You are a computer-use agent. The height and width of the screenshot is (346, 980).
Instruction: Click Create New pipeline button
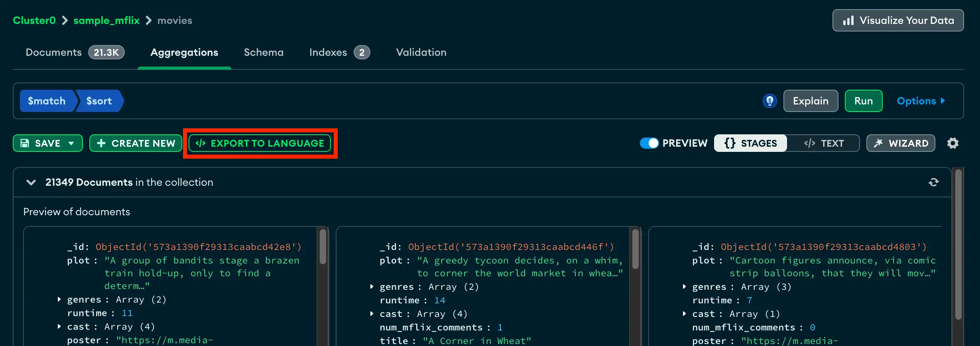[136, 143]
